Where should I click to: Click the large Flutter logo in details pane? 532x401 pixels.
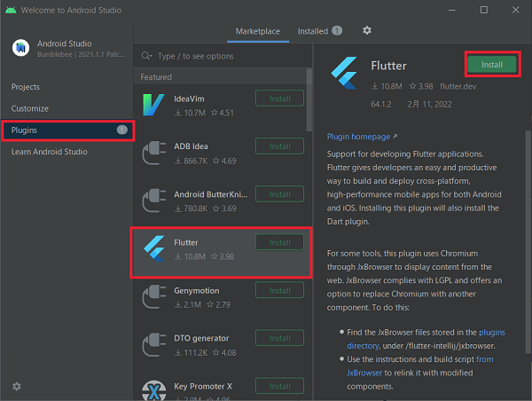(344, 73)
